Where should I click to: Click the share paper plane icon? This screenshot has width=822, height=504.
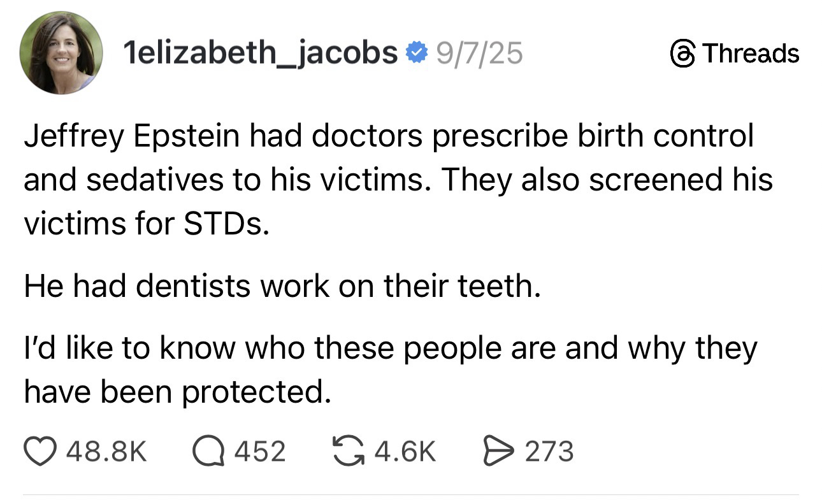[x=499, y=452]
